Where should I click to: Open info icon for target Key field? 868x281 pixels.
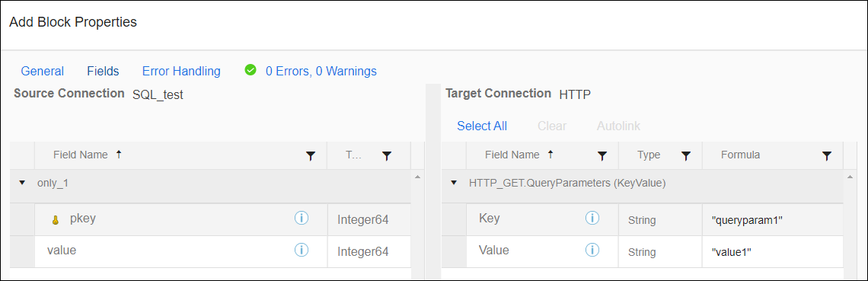click(592, 219)
